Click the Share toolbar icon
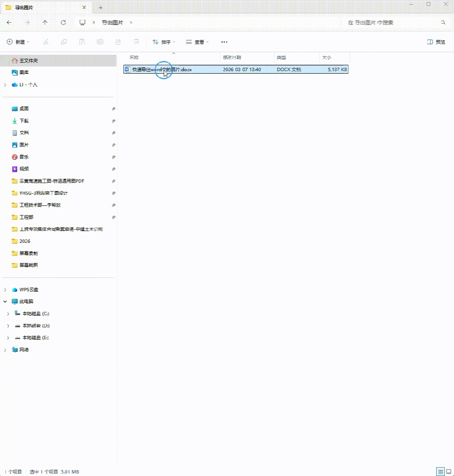 pyautogui.click(x=118, y=42)
